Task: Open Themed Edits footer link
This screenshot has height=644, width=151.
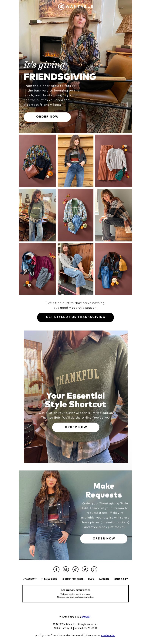Action: [49, 579]
